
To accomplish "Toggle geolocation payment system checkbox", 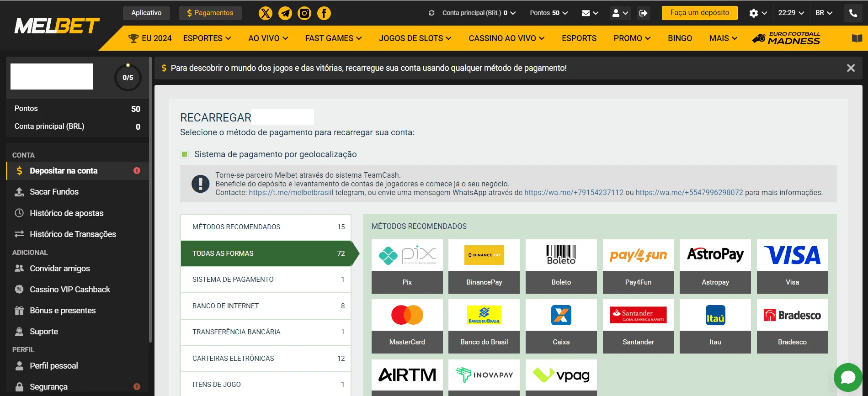I will [x=185, y=154].
